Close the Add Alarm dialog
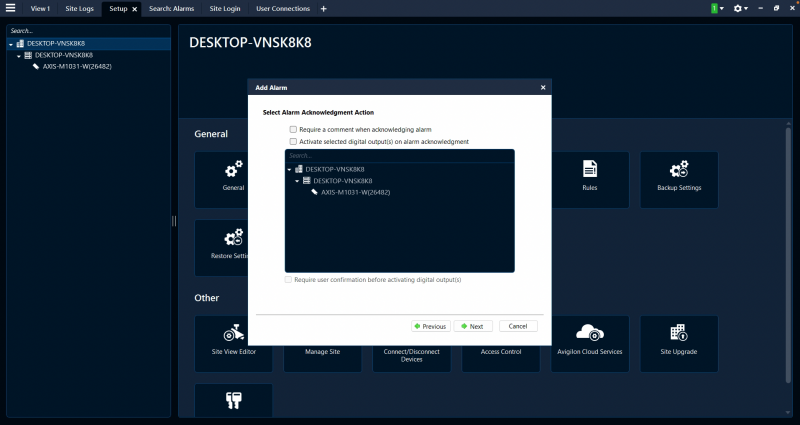 pos(543,88)
